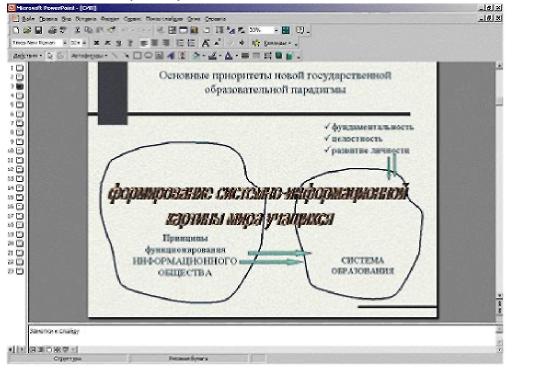Cut selection with the scissors icon
The width and height of the screenshot is (538, 377).
click(78, 31)
